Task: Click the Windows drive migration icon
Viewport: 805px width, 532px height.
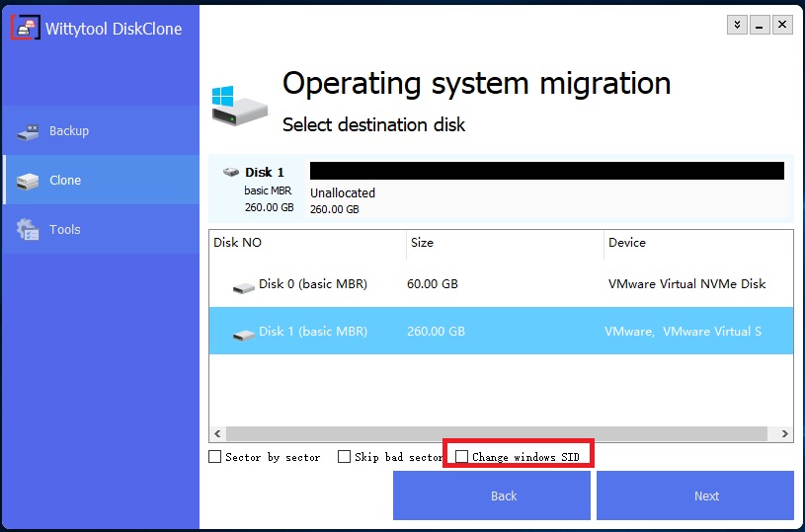Action: 239,106
